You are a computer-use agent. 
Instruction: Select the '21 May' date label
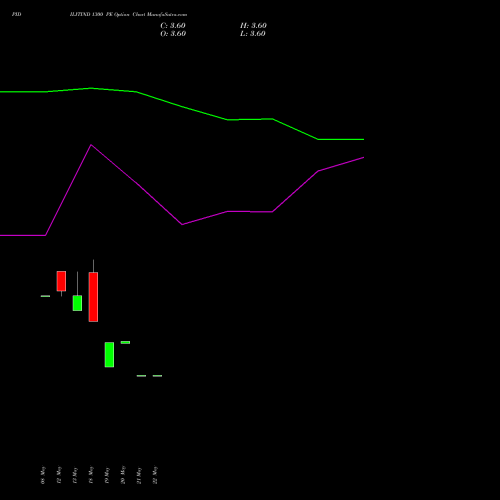click(139, 475)
